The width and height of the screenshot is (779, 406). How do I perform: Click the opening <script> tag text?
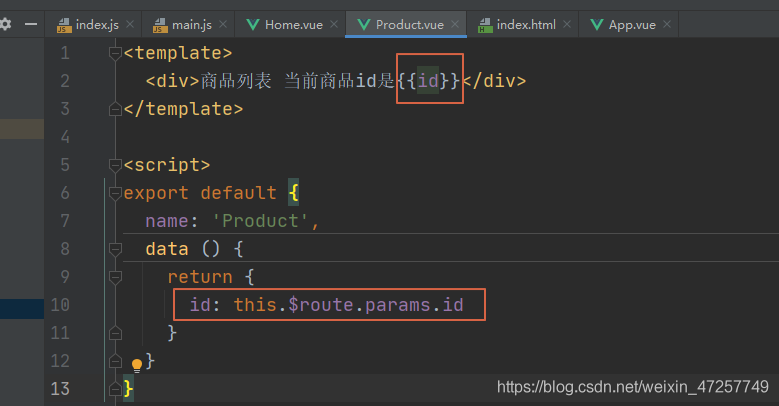click(x=167, y=164)
